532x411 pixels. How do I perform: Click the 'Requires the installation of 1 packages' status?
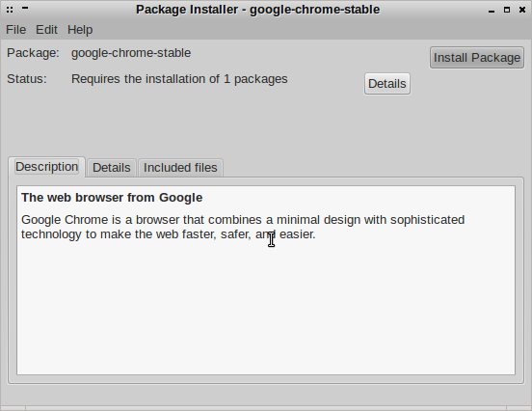click(179, 79)
